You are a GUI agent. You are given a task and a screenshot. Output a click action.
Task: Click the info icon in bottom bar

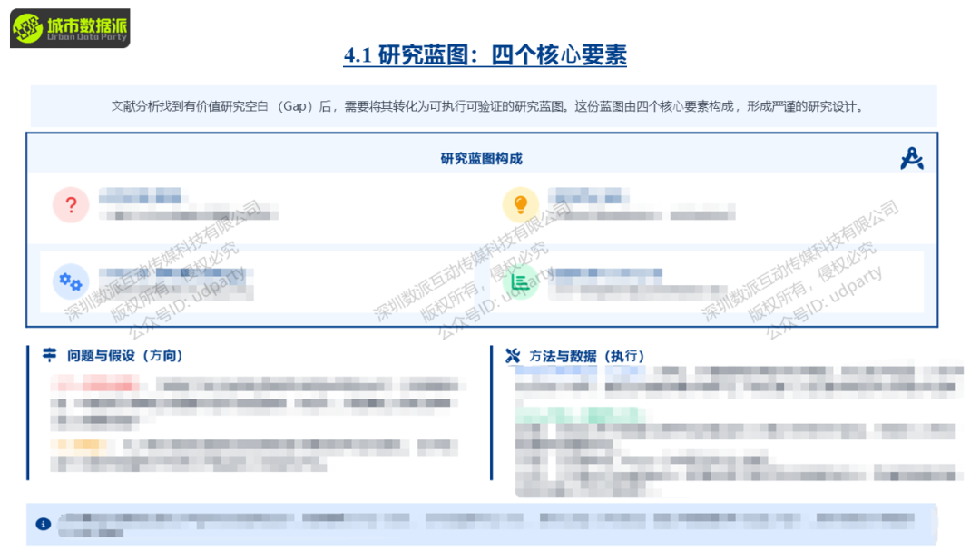43,524
